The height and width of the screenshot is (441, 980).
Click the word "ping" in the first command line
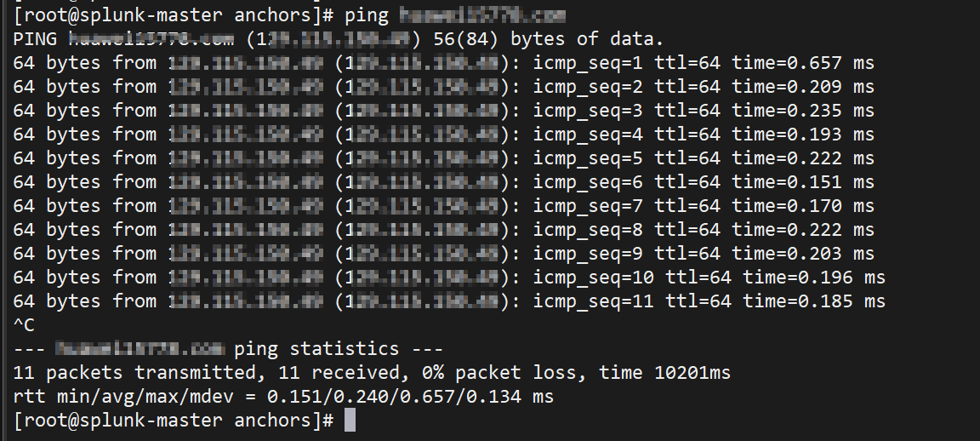tap(367, 15)
